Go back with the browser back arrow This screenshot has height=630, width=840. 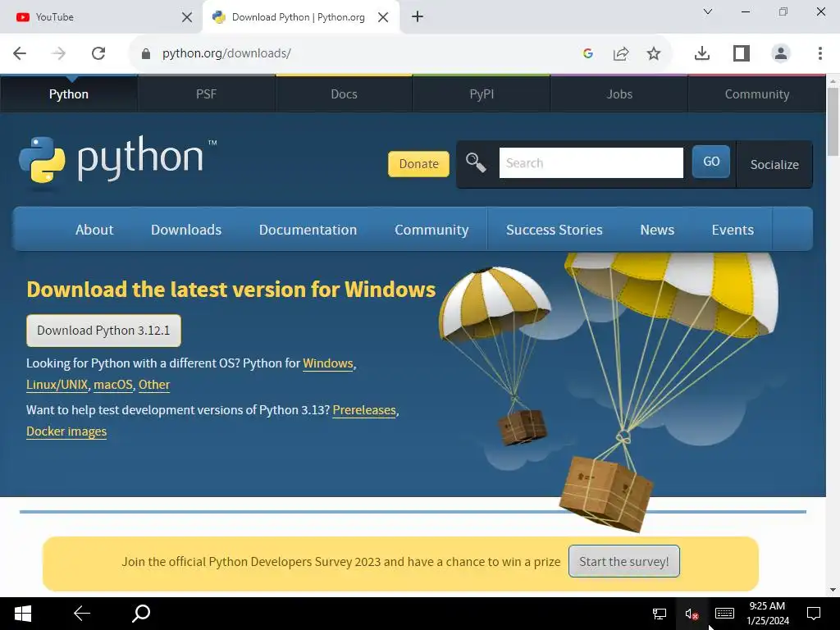pyautogui.click(x=20, y=53)
